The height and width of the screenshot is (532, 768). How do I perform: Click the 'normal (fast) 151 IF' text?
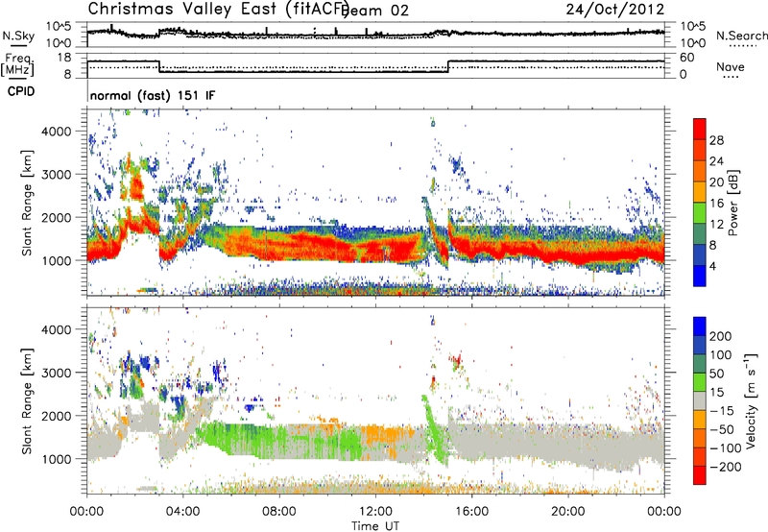(153, 95)
